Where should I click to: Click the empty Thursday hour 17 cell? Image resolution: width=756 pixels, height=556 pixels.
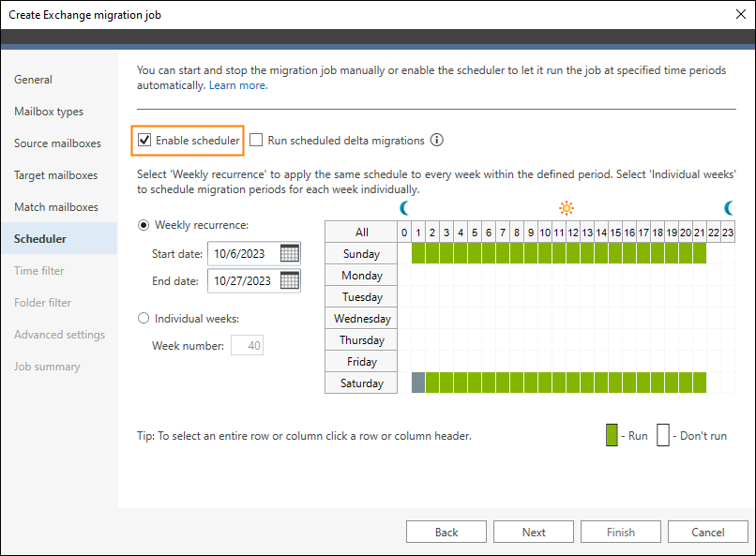(x=643, y=339)
